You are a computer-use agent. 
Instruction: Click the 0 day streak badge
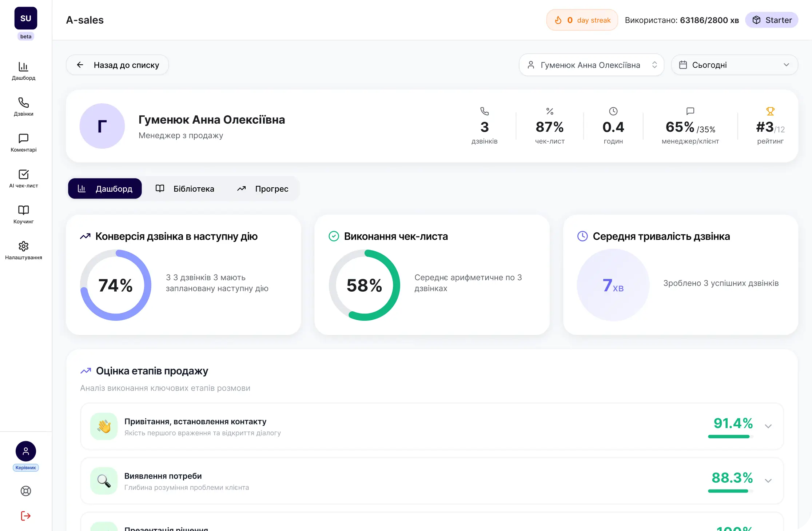[582, 20]
